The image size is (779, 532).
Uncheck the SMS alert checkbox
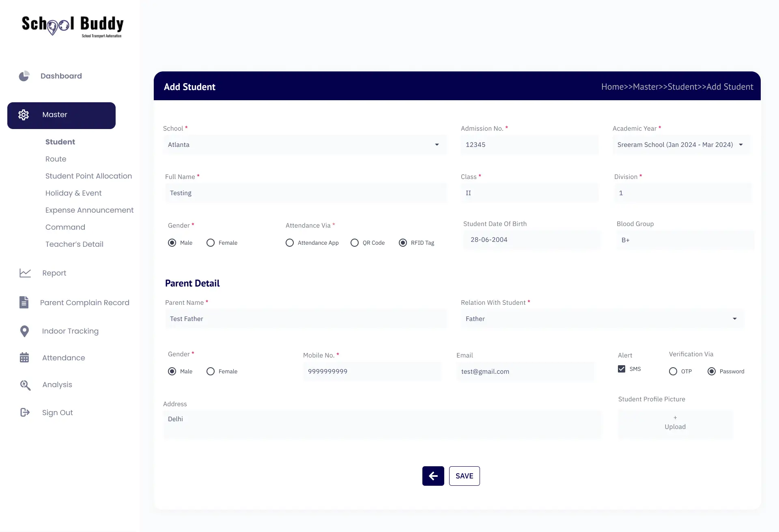[x=622, y=368]
